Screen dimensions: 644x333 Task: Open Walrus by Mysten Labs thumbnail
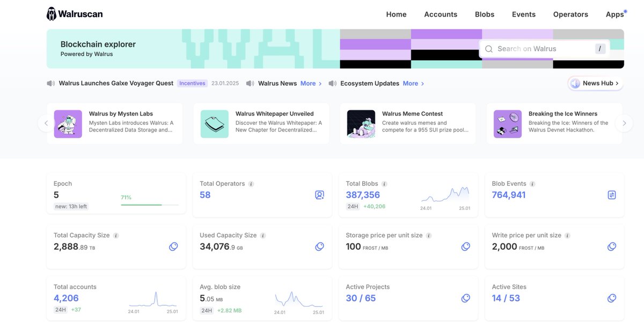click(68, 124)
